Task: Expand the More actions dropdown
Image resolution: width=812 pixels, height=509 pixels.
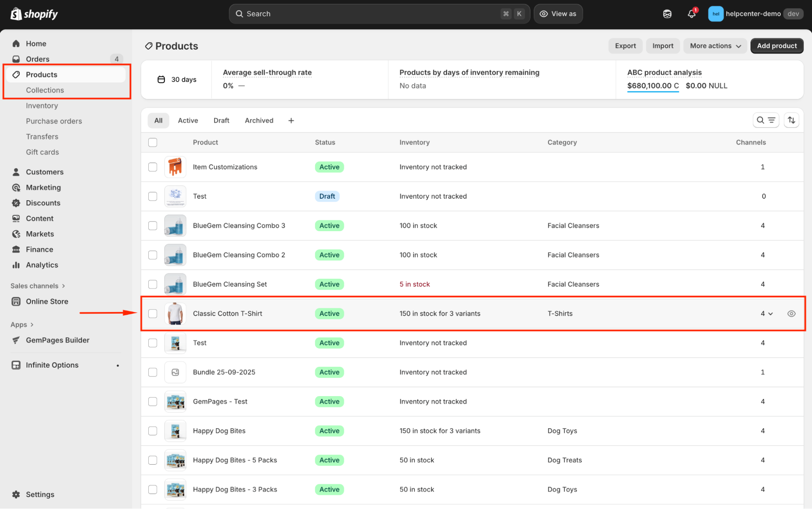Action: [715, 46]
